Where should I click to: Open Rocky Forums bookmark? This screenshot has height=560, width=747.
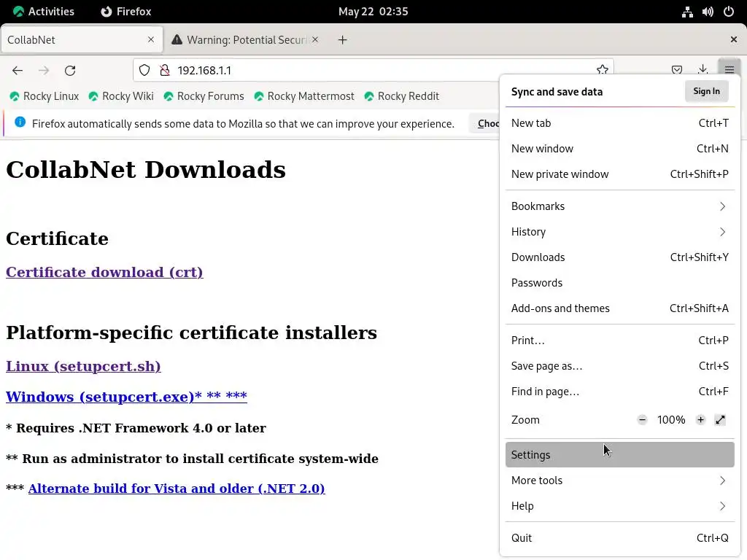coord(204,96)
